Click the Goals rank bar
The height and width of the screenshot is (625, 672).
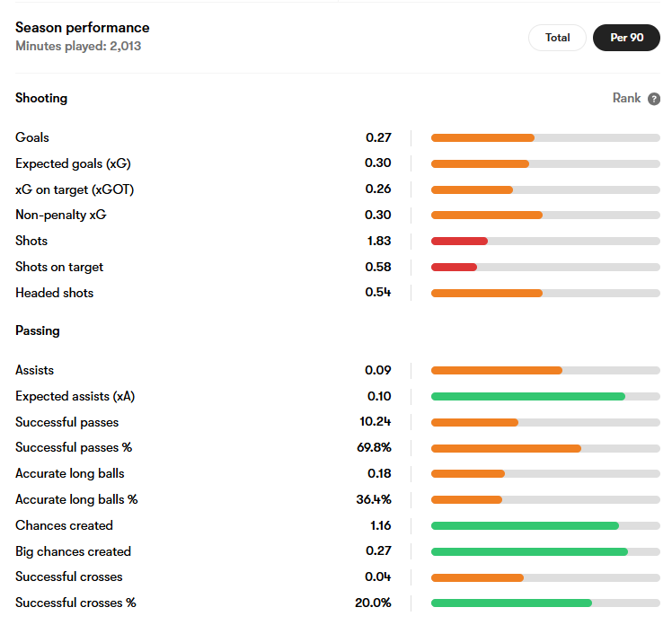[x=545, y=138]
